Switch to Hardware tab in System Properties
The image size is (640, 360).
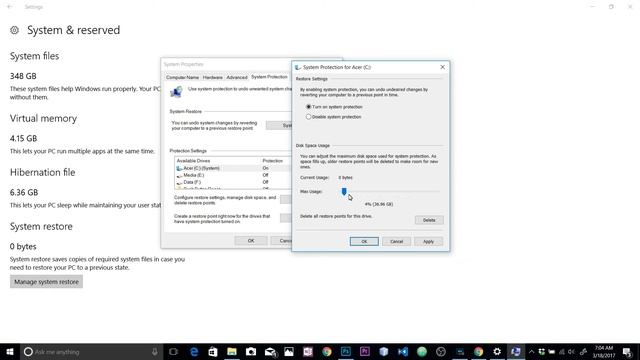point(213,77)
